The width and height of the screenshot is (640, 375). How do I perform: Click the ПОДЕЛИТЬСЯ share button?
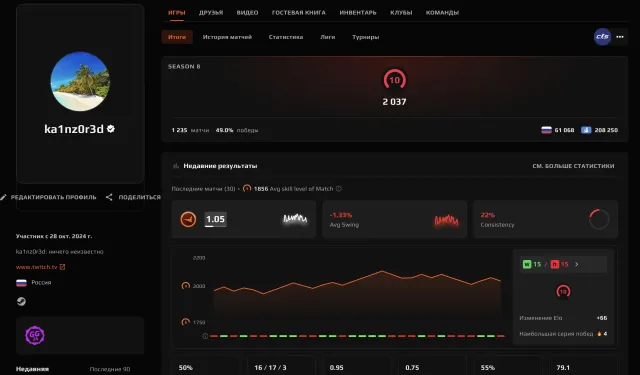pyautogui.click(x=133, y=197)
